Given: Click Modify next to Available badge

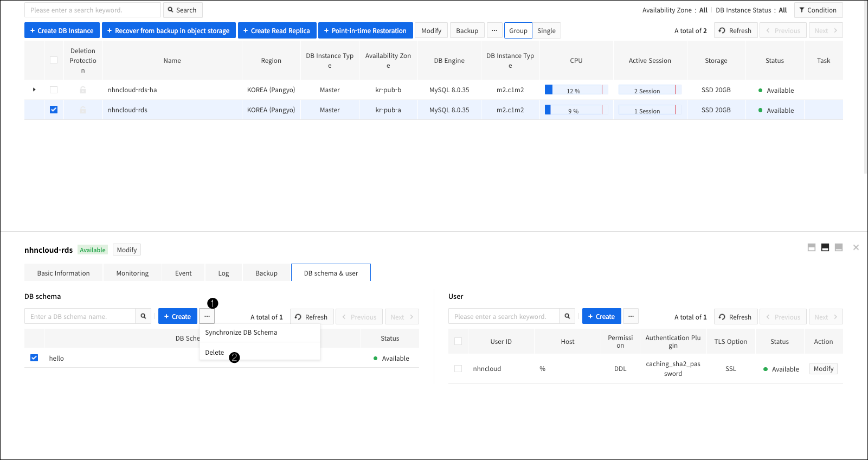Looking at the screenshot, I should tap(127, 250).
